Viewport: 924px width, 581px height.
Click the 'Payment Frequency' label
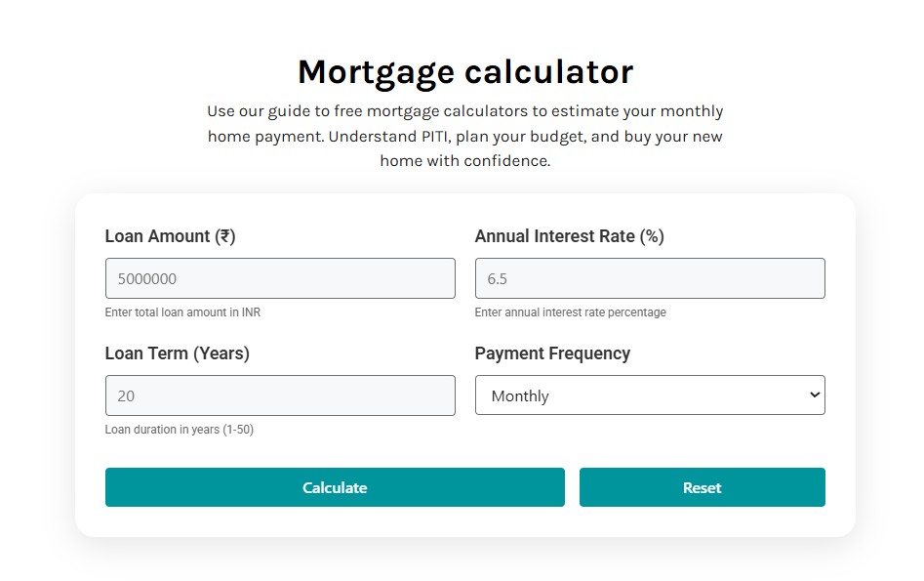552,353
